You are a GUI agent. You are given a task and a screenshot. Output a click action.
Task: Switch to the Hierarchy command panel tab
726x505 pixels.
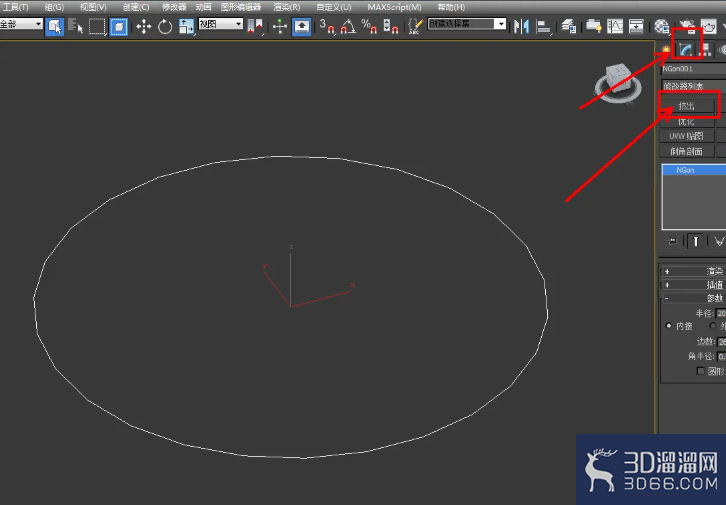[705, 50]
